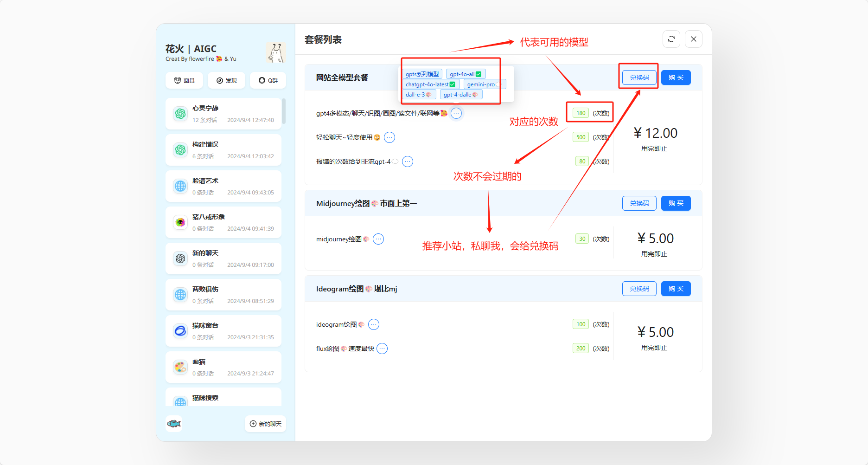This screenshot has width=868, height=465.
Task: Click the dall-e-3 model tag
Action: coord(419,95)
